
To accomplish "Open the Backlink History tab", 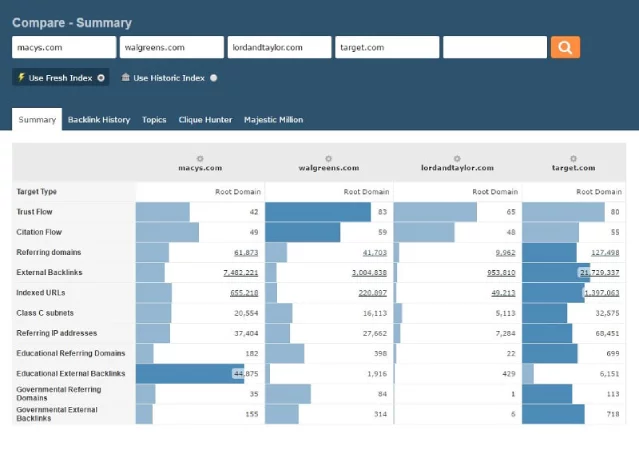I will (x=99, y=120).
